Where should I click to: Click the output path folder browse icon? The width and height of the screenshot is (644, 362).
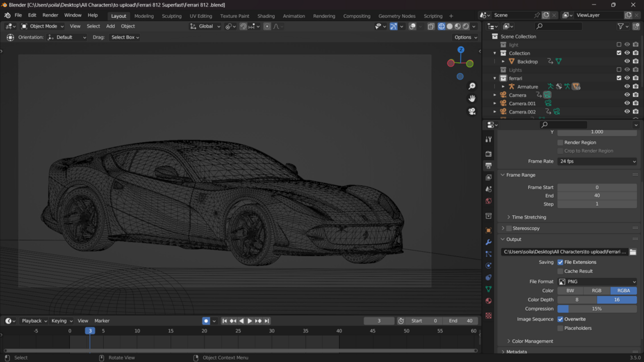pyautogui.click(x=632, y=252)
